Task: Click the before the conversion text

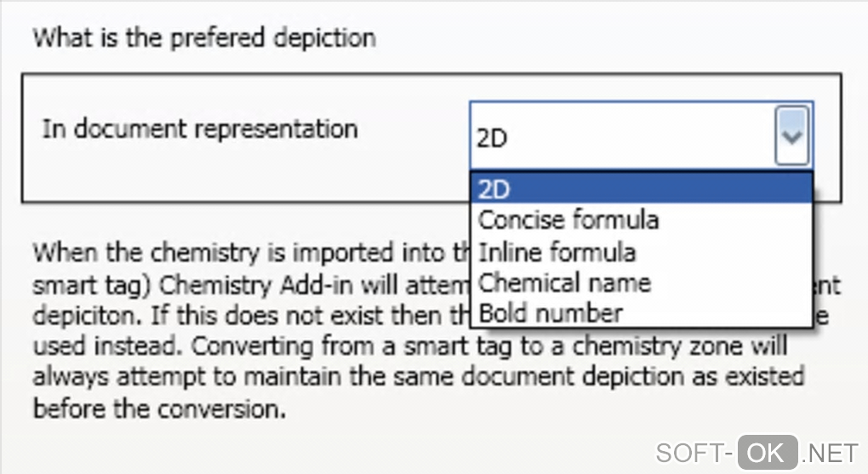Action: (x=157, y=409)
